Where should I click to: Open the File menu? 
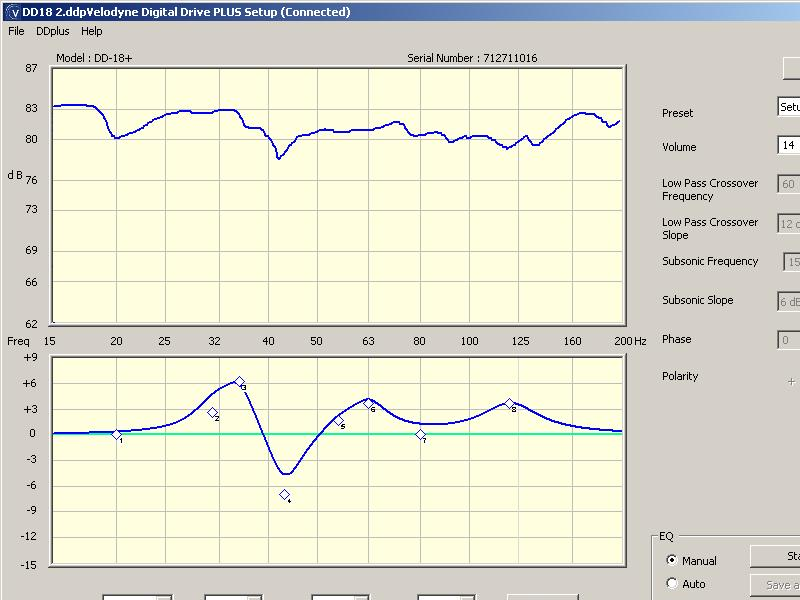tap(16, 31)
